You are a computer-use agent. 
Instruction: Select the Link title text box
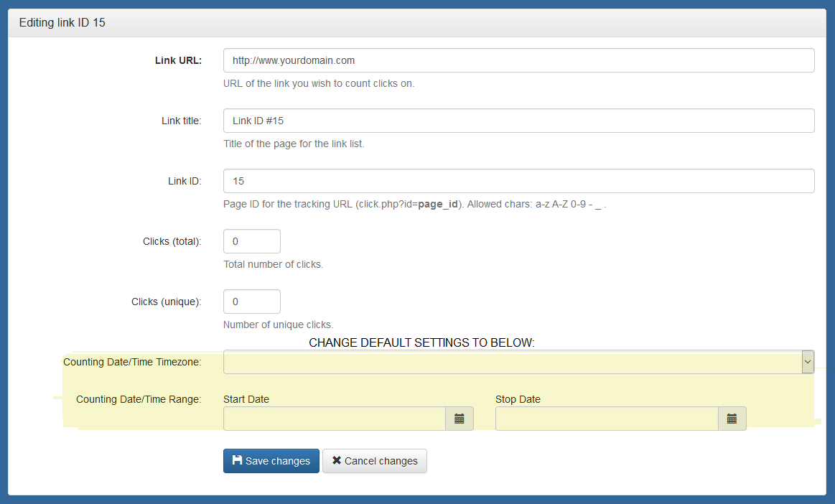click(518, 121)
